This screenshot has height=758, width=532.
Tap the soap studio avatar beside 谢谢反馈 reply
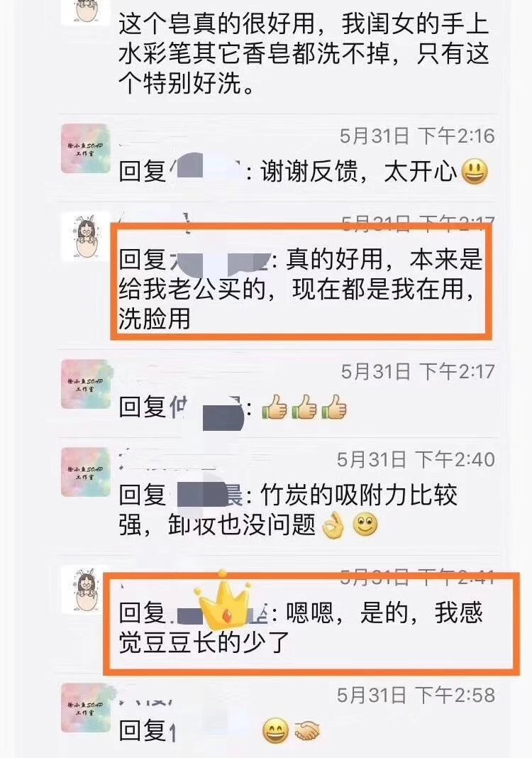pyautogui.click(x=86, y=148)
